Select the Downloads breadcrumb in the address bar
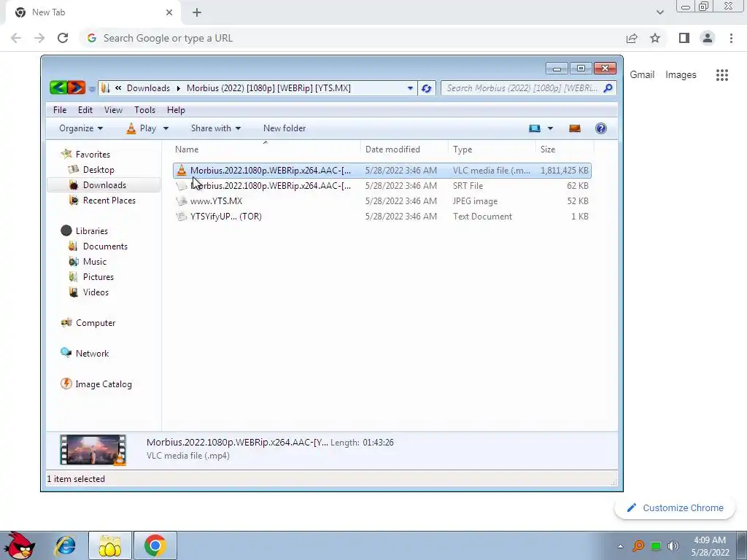Viewport: 747px width, 560px height. pyautogui.click(x=148, y=88)
